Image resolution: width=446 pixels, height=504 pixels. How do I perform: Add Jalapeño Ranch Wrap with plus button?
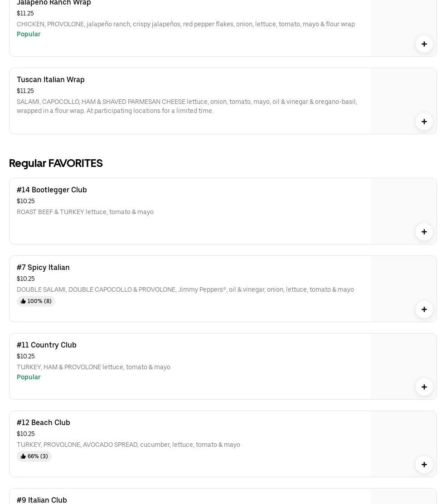tap(424, 44)
